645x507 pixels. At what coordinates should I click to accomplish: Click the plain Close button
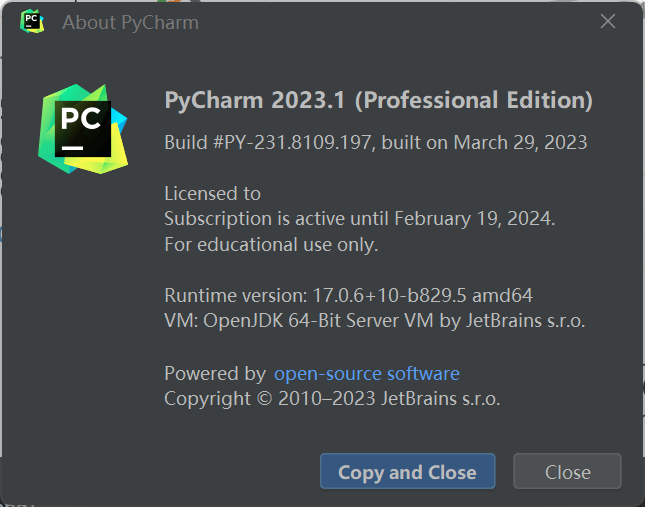[x=567, y=471]
